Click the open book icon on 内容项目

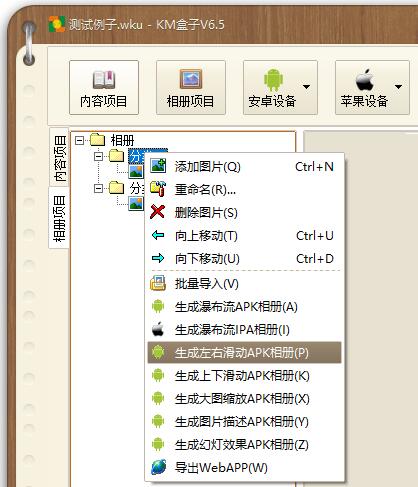click(x=104, y=80)
